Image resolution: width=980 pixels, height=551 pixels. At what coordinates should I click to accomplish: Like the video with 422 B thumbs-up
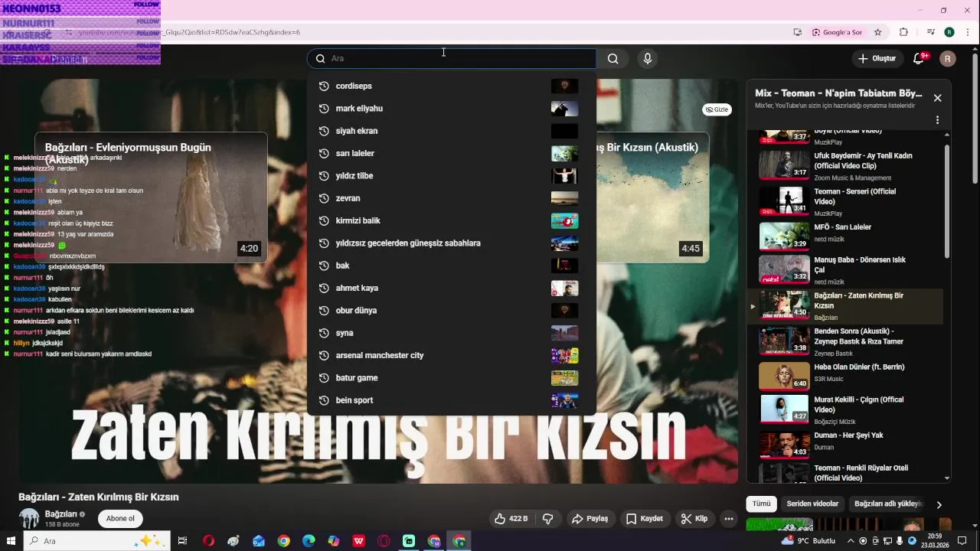click(511, 519)
